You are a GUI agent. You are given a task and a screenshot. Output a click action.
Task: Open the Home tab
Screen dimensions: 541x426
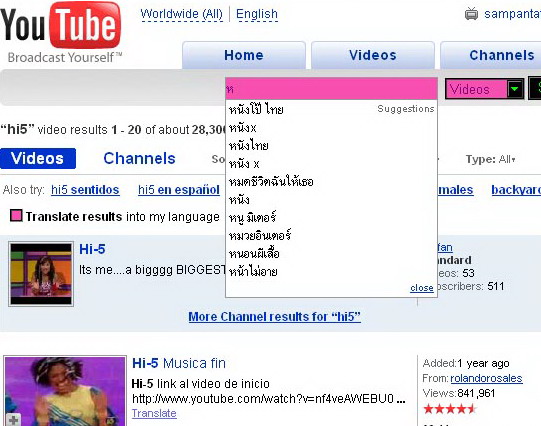pyautogui.click(x=244, y=55)
